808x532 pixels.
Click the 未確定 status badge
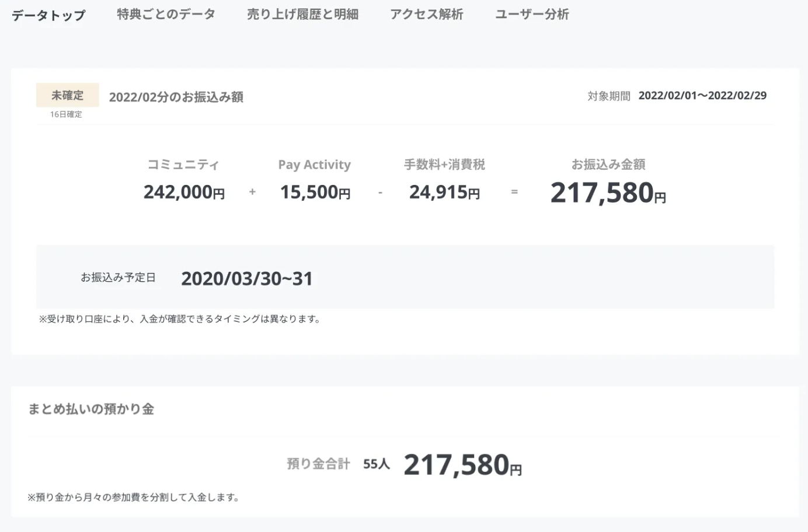click(67, 95)
